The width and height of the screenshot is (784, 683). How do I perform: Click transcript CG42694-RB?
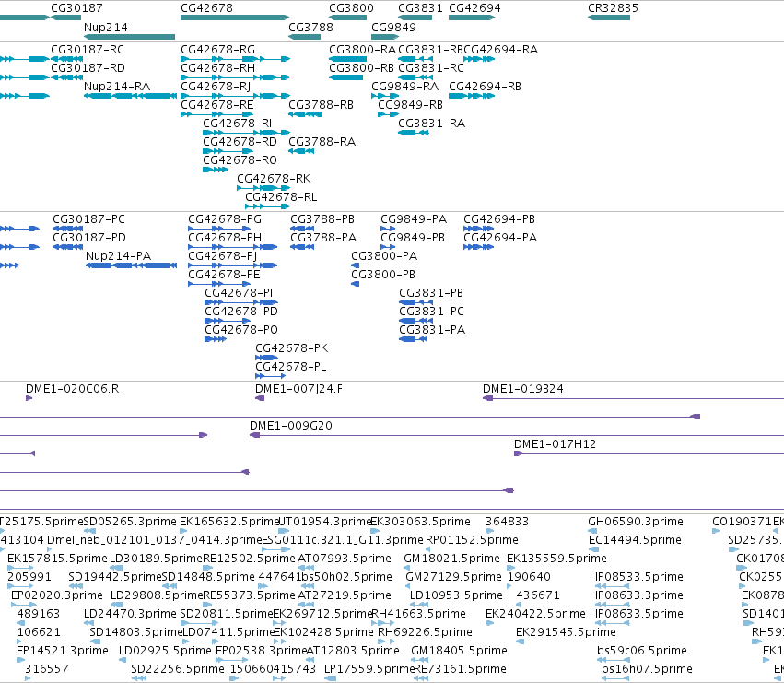coord(485,87)
